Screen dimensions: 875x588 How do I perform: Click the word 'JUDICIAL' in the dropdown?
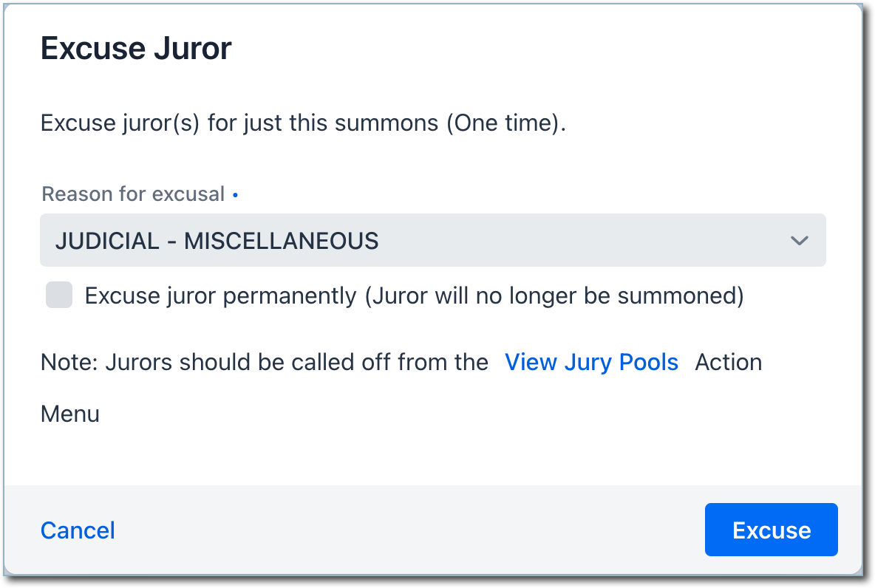107,241
